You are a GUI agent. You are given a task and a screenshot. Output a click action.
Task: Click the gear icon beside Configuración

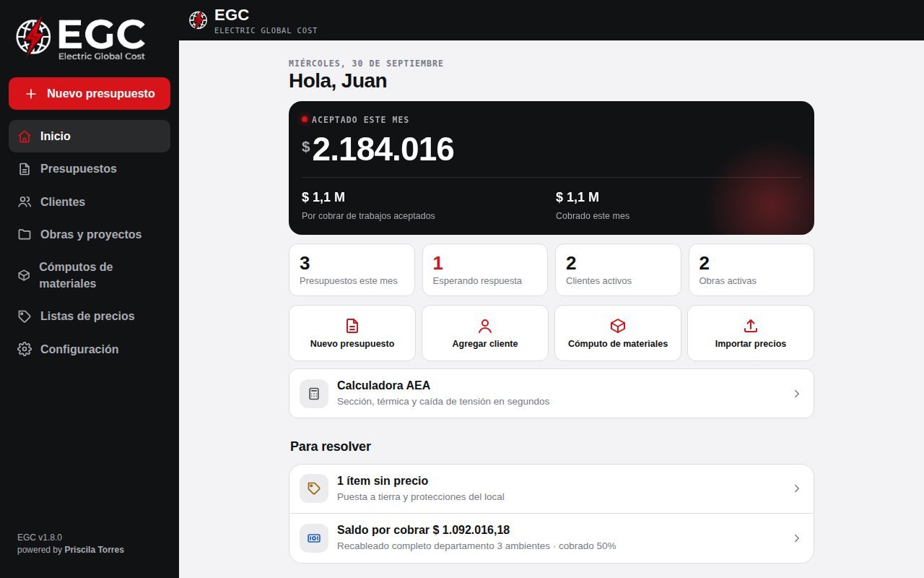[x=25, y=350]
